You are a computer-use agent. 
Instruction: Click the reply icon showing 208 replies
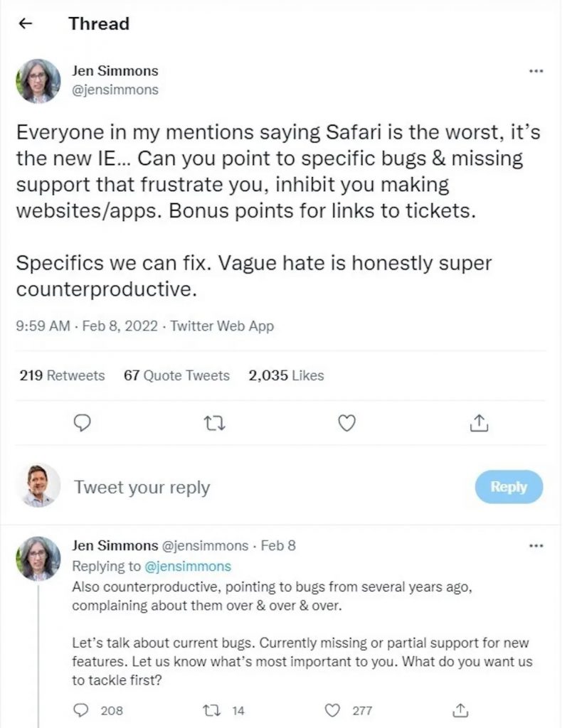(82, 710)
